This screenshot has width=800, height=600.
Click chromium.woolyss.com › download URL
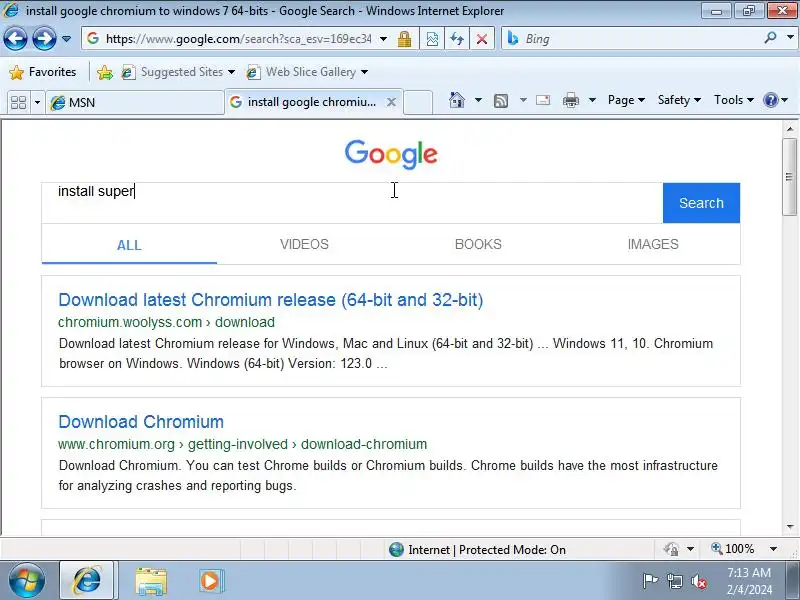[166, 322]
